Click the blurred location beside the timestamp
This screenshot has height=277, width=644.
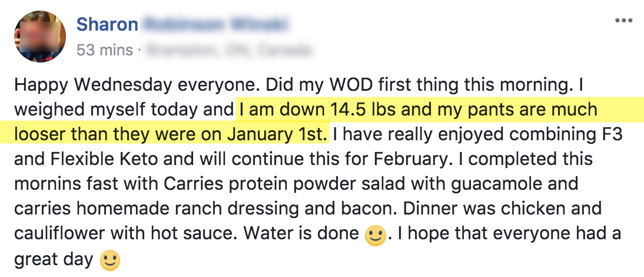pos(228,50)
